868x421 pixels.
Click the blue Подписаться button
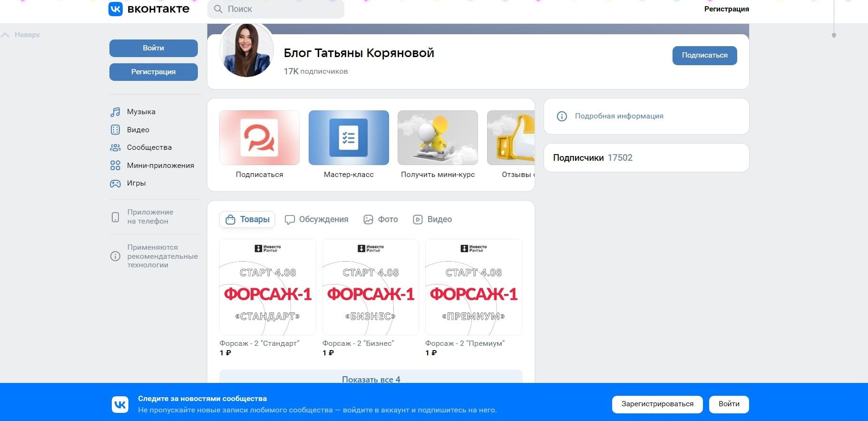[704, 56]
